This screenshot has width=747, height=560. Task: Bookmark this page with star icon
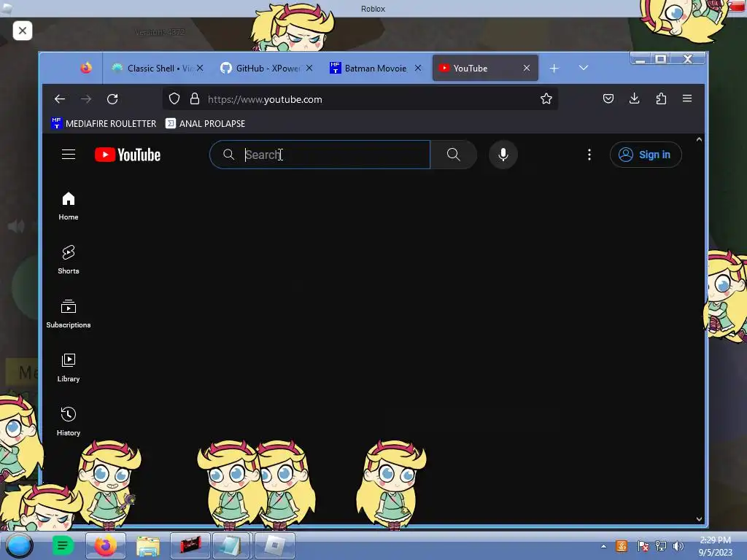point(546,98)
